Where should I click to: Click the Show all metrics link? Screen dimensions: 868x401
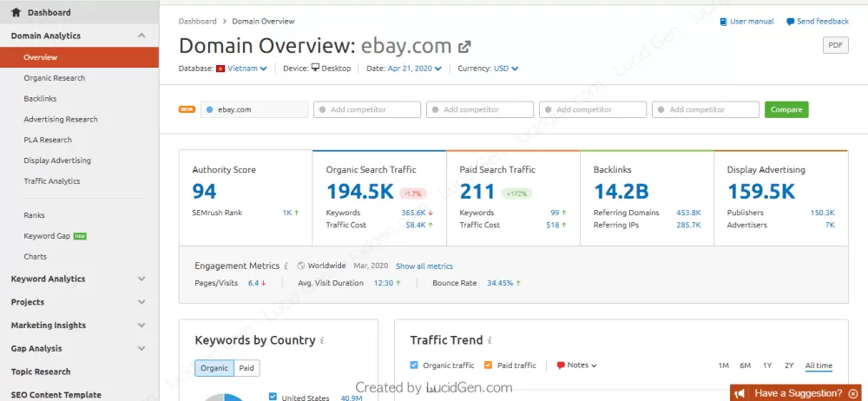pyautogui.click(x=424, y=266)
